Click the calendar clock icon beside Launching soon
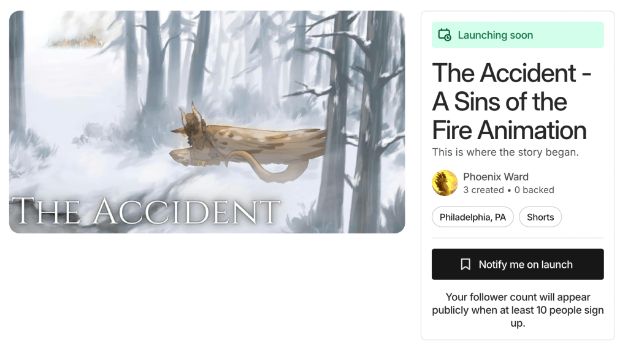Image resolution: width=628 pixels, height=364 pixels. [x=445, y=35]
